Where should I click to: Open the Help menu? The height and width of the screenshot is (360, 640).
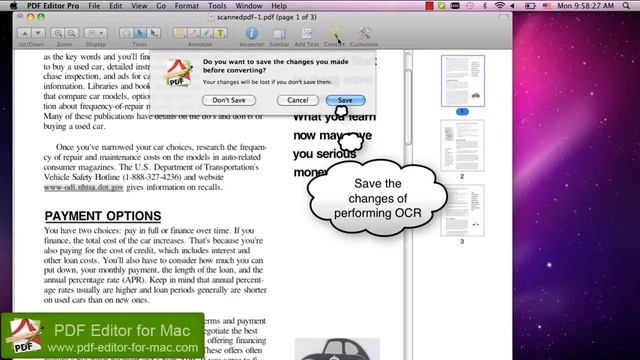tap(279, 6)
